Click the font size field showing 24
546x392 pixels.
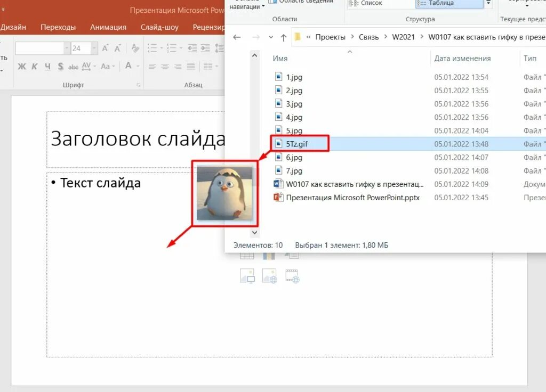click(81, 48)
